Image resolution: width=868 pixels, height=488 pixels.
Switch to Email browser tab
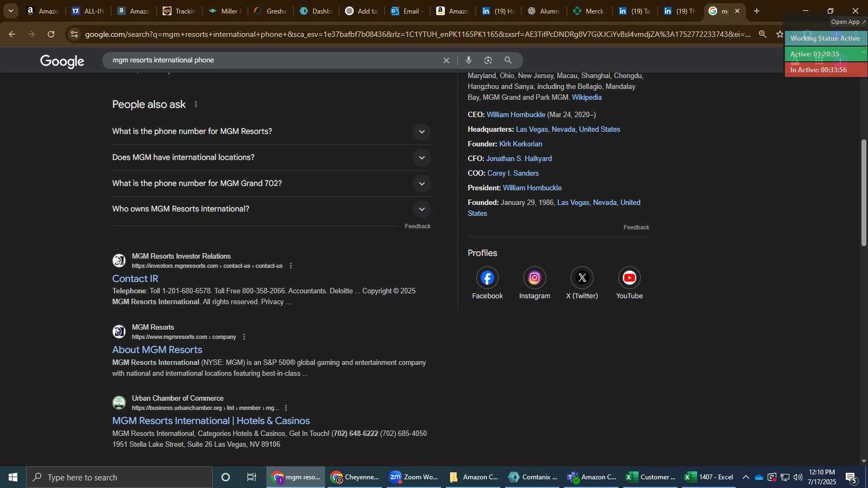[x=407, y=11]
